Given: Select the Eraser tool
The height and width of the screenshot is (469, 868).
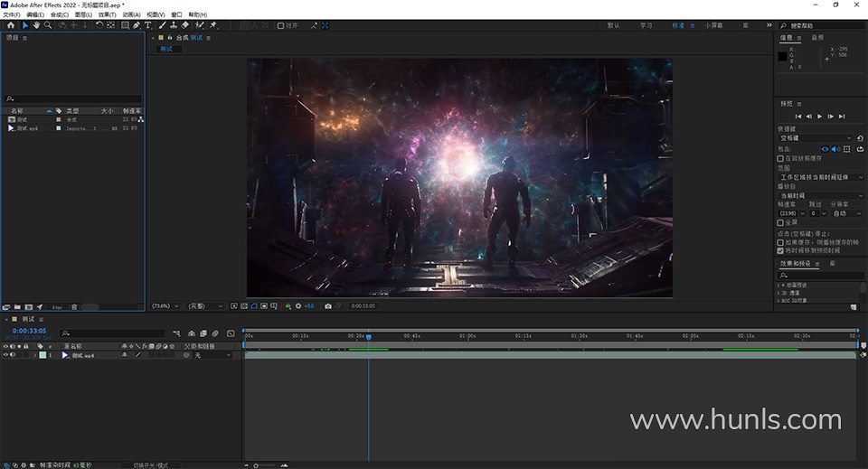Looking at the screenshot, I should point(184,25).
